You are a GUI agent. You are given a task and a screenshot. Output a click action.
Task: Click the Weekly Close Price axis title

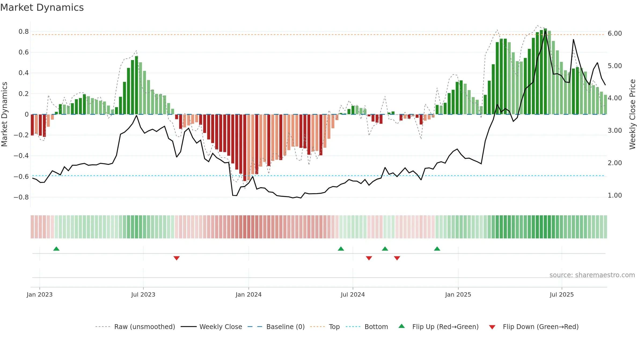tap(632, 114)
